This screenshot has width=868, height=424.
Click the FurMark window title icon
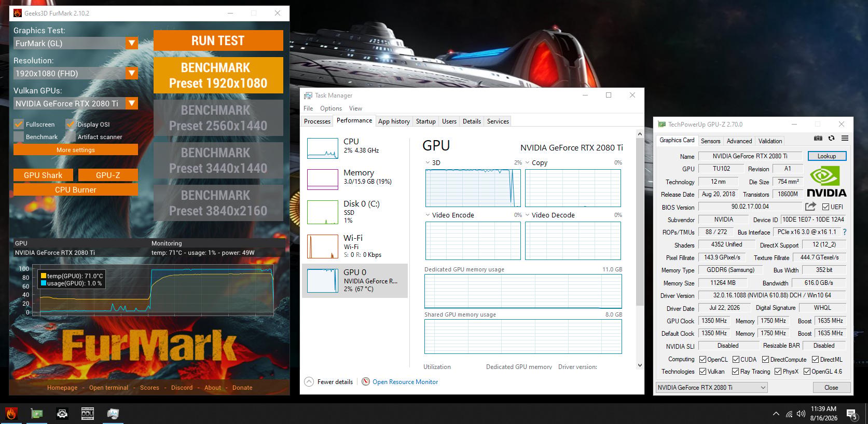tap(18, 13)
